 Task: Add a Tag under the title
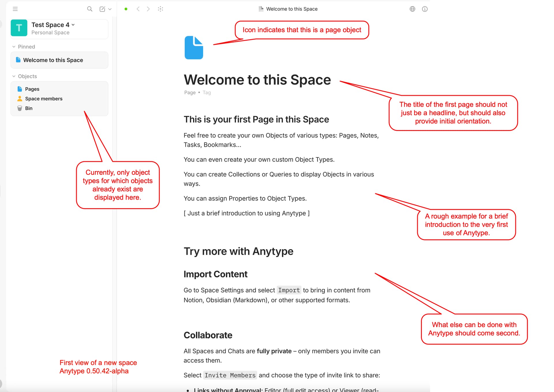(x=207, y=93)
